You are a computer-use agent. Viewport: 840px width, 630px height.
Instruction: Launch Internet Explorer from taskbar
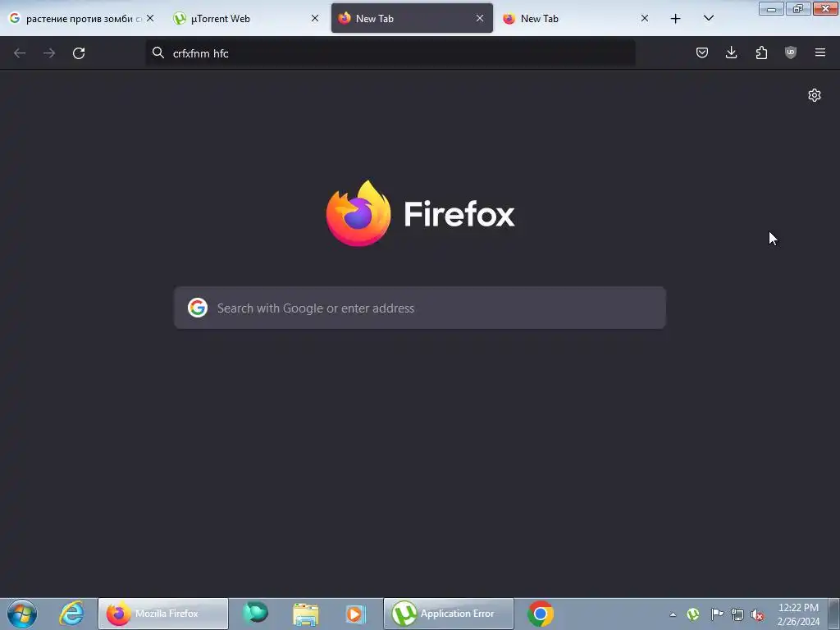tap(71, 614)
